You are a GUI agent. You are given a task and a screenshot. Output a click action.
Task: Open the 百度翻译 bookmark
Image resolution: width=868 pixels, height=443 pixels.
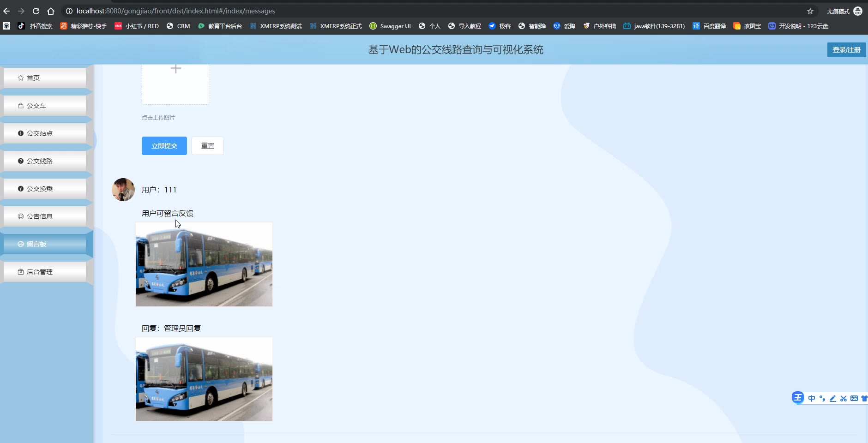tap(709, 26)
